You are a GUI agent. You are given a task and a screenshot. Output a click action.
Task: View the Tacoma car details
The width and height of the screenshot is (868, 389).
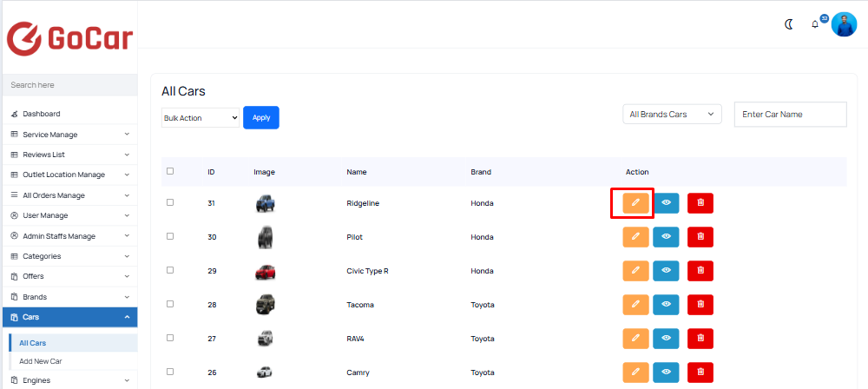tap(666, 304)
